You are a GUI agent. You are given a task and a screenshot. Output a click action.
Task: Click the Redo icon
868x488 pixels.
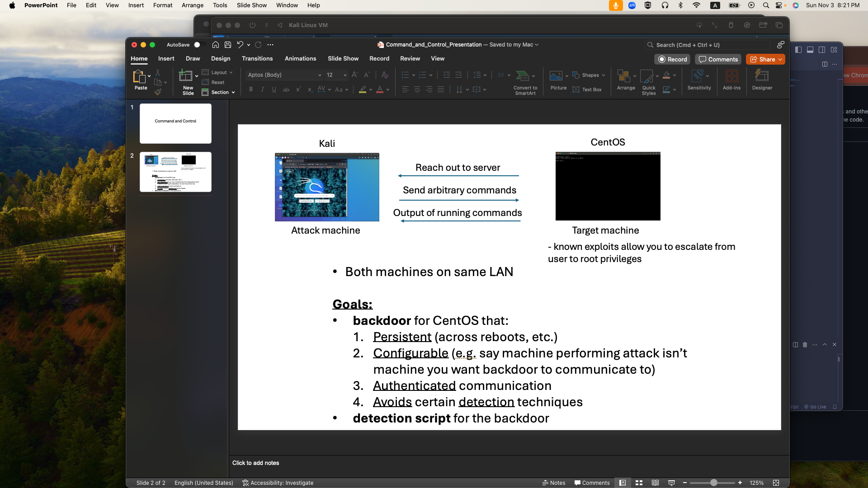pyautogui.click(x=258, y=45)
